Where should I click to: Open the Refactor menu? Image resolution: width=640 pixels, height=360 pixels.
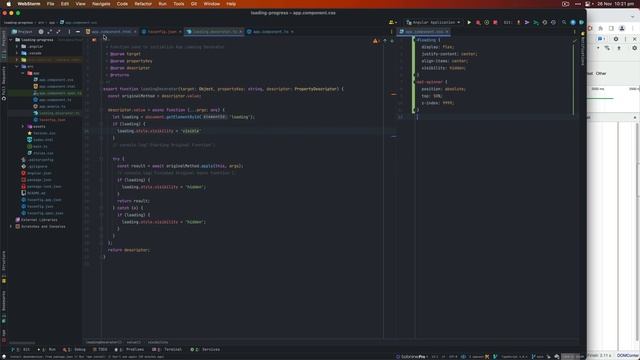(x=143, y=4)
